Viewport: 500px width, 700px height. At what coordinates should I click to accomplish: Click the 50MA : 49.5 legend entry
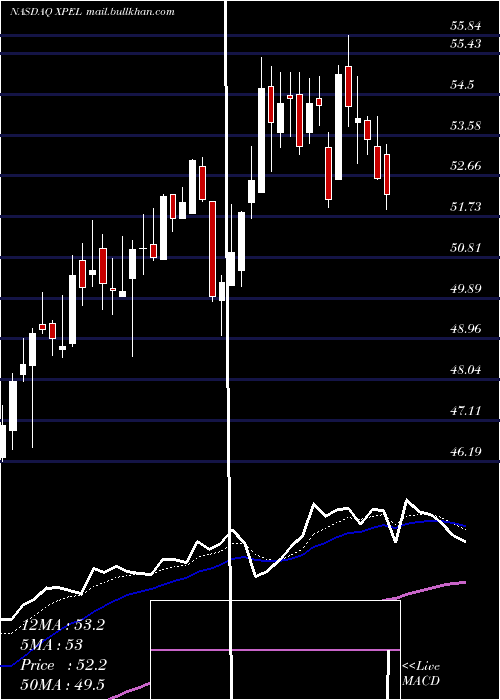pos(63,685)
